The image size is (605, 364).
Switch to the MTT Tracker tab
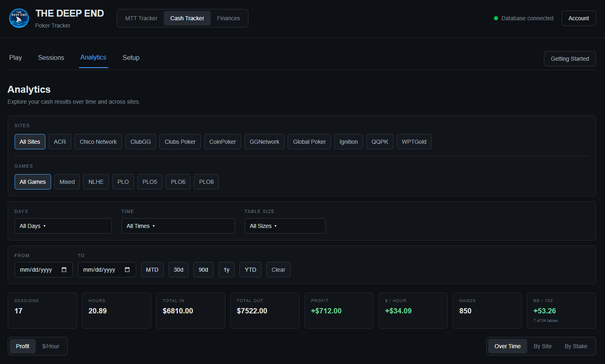tap(141, 18)
